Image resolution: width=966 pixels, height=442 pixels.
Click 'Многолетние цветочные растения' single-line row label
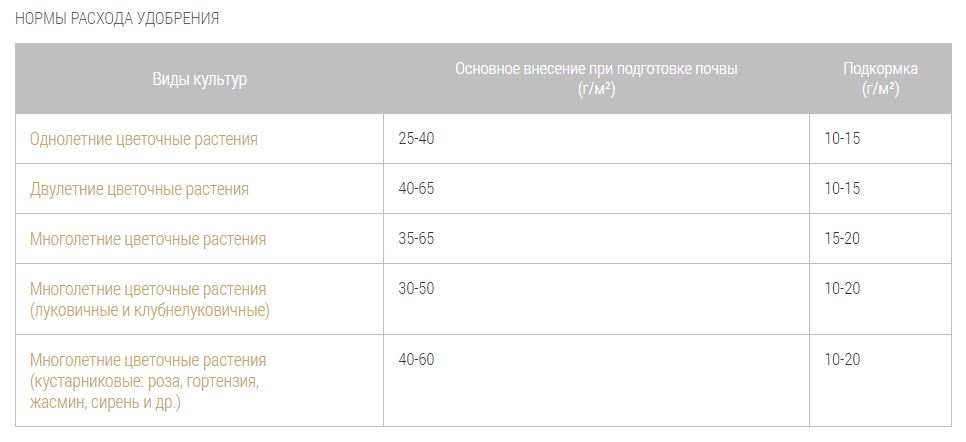(148, 239)
